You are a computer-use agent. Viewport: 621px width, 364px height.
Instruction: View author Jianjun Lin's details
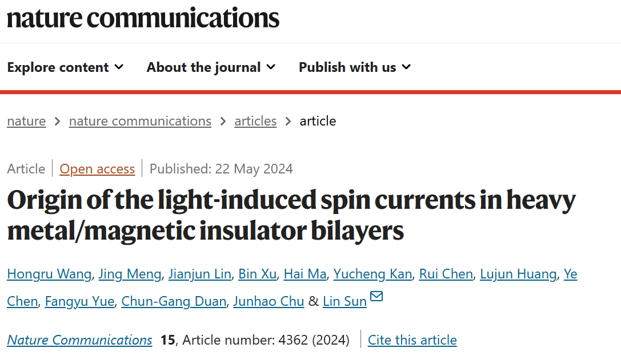click(x=199, y=274)
